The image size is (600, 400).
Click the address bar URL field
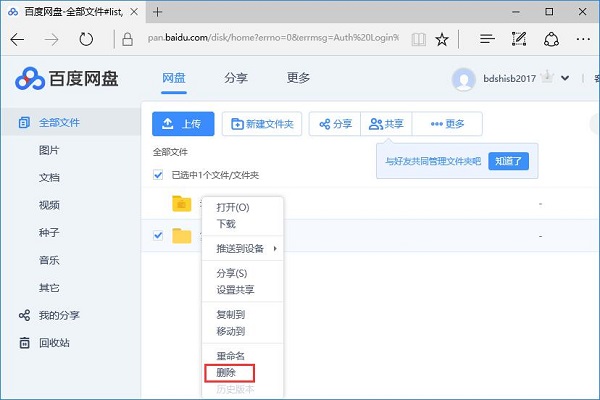273,38
